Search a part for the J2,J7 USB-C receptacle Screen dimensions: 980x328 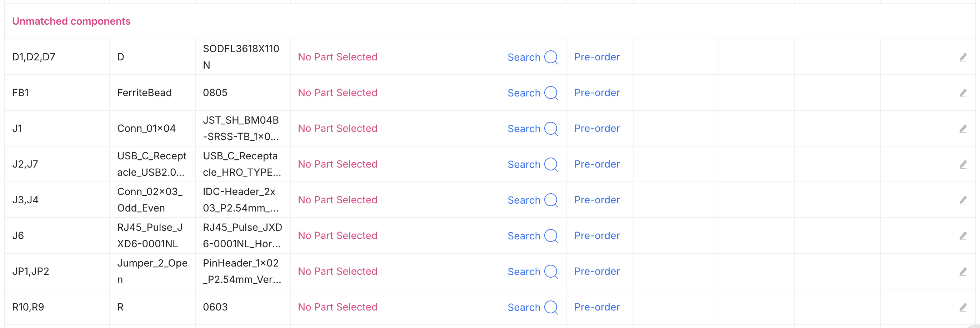(532, 164)
